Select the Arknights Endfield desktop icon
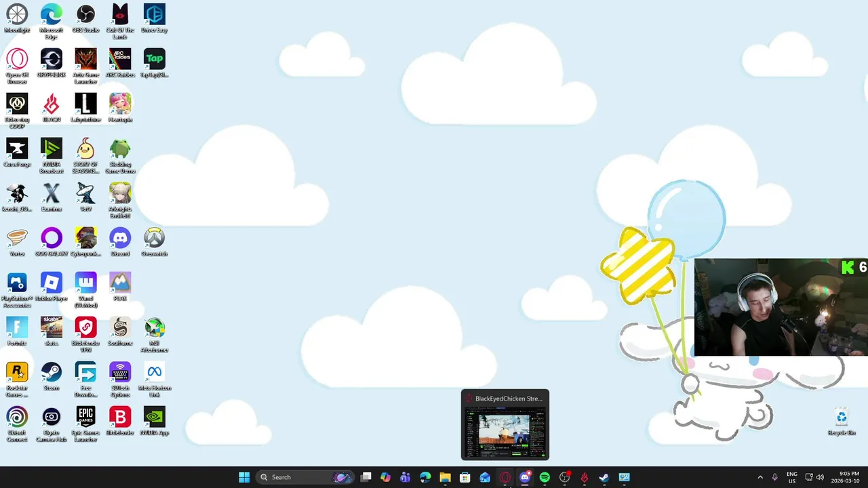 [x=120, y=200]
